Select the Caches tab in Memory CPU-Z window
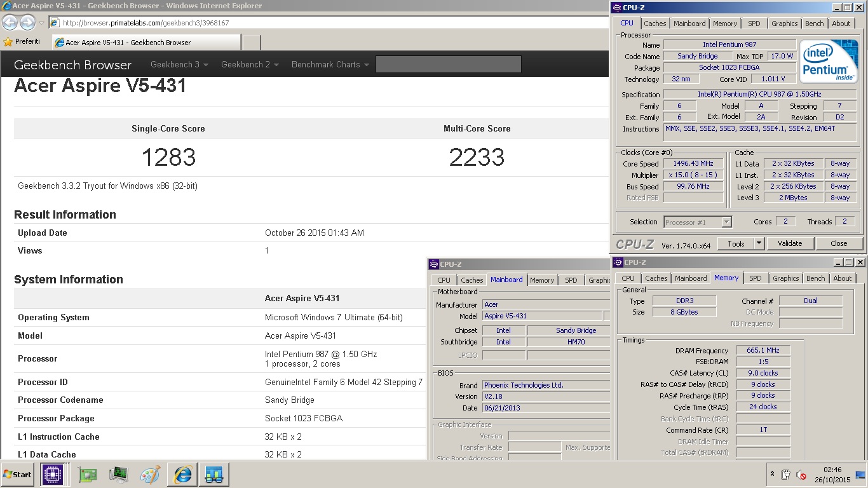Image resolution: width=868 pixels, height=488 pixels. pyautogui.click(x=656, y=278)
